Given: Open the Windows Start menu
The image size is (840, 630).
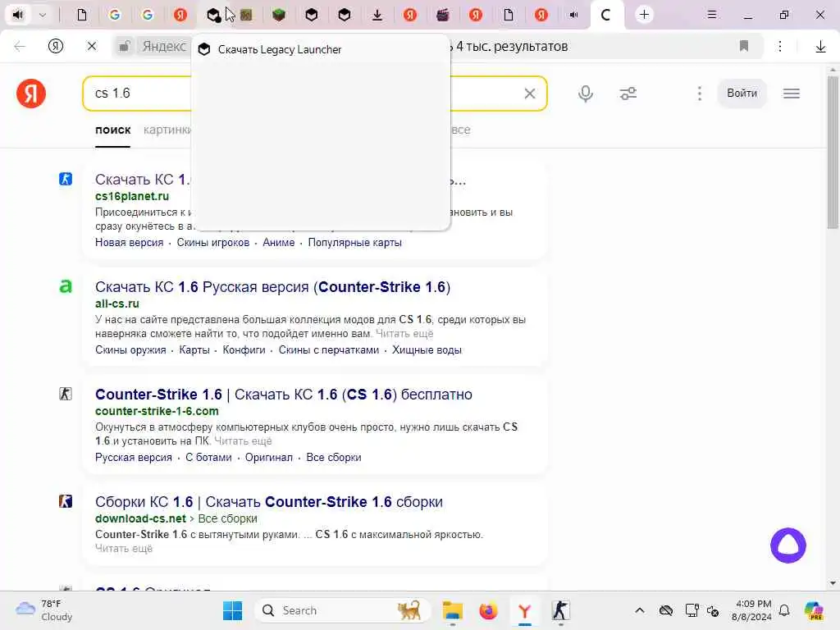Looking at the screenshot, I should (232, 610).
